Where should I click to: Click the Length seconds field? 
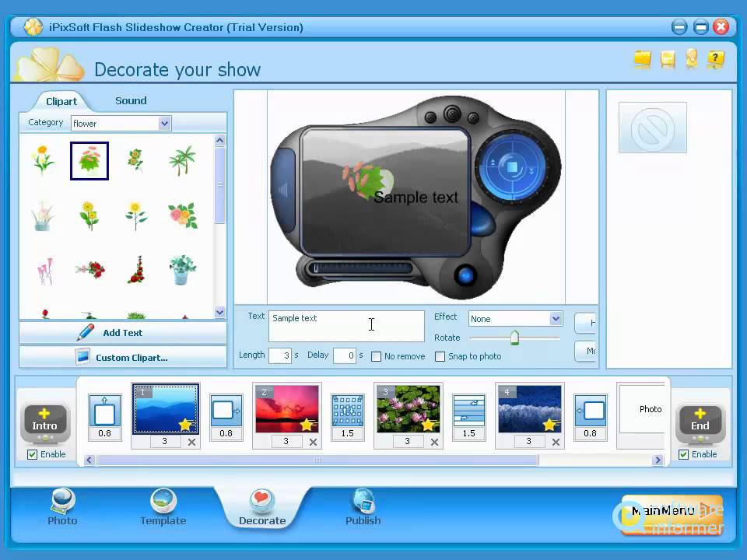280,355
